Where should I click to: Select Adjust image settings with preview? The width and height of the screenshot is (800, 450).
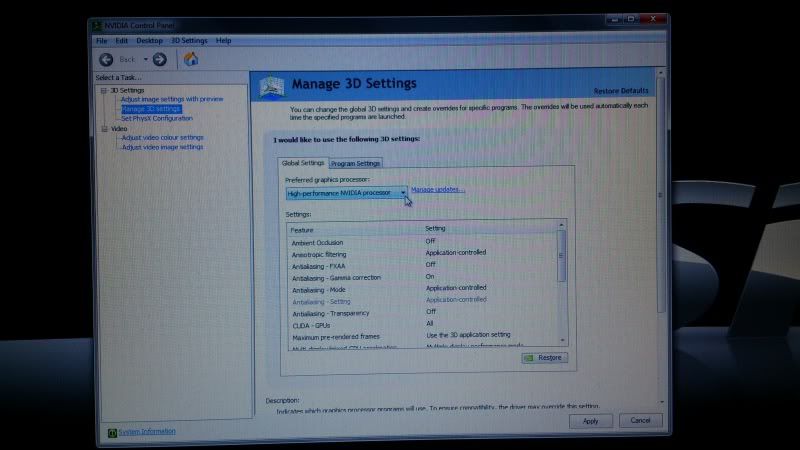click(x=172, y=99)
